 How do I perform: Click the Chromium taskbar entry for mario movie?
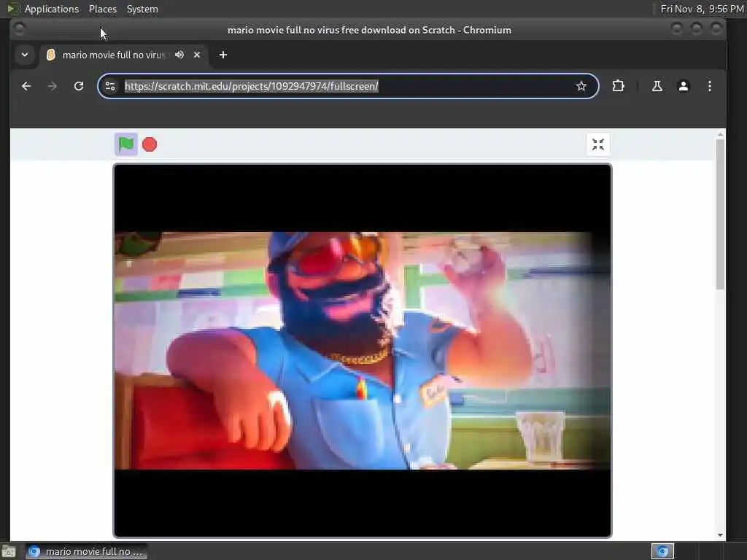click(x=86, y=551)
